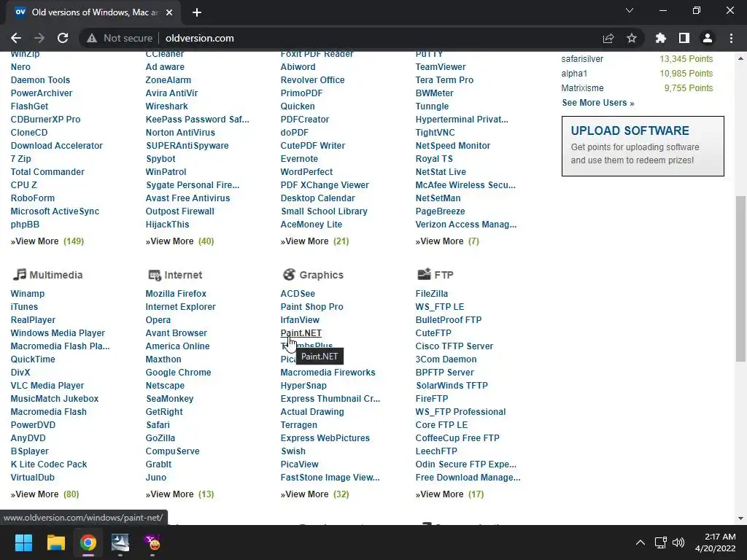The height and width of the screenshot is (560, 747).
Task: Select the Old versions of Windows tab
Action: click(93, 12)
